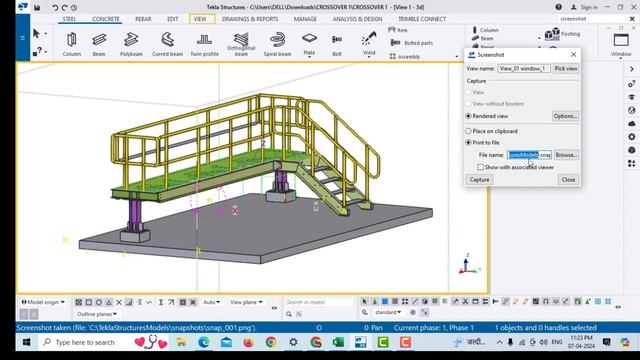
Task: Click the magnifier search icon below Search in model
Action: coord(289,314)
